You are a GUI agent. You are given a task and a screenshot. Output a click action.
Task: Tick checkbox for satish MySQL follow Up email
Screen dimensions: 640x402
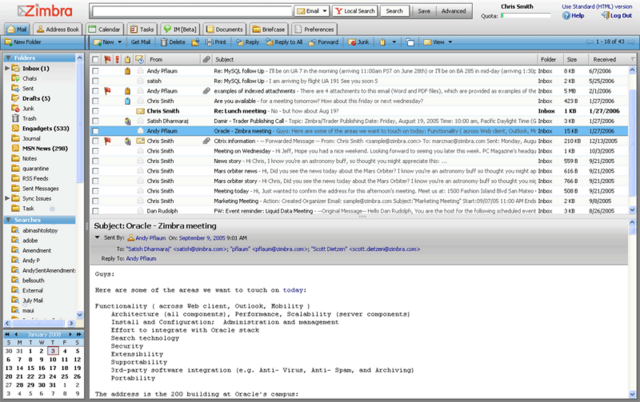tap(96, 81)
